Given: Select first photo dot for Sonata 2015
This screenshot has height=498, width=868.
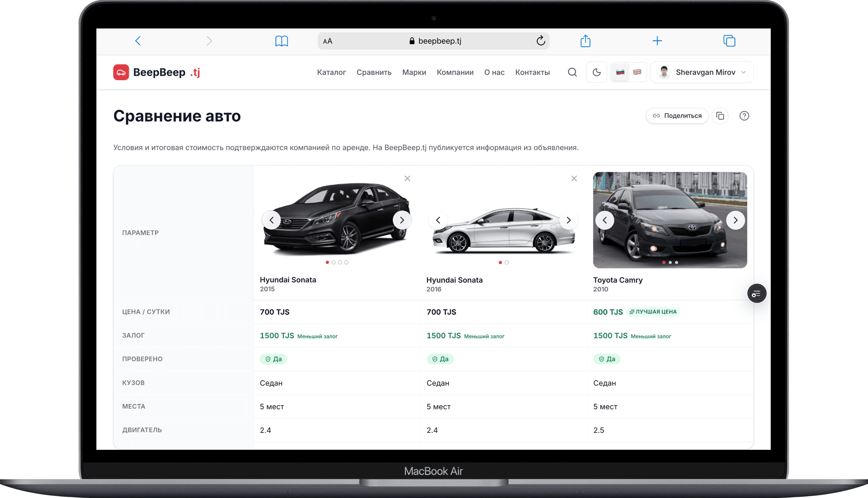Looking at the screenshot, I should point(327,262).
